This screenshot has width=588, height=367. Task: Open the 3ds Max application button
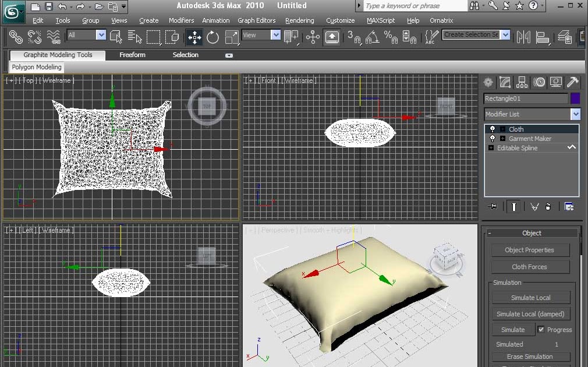(13, 12)
